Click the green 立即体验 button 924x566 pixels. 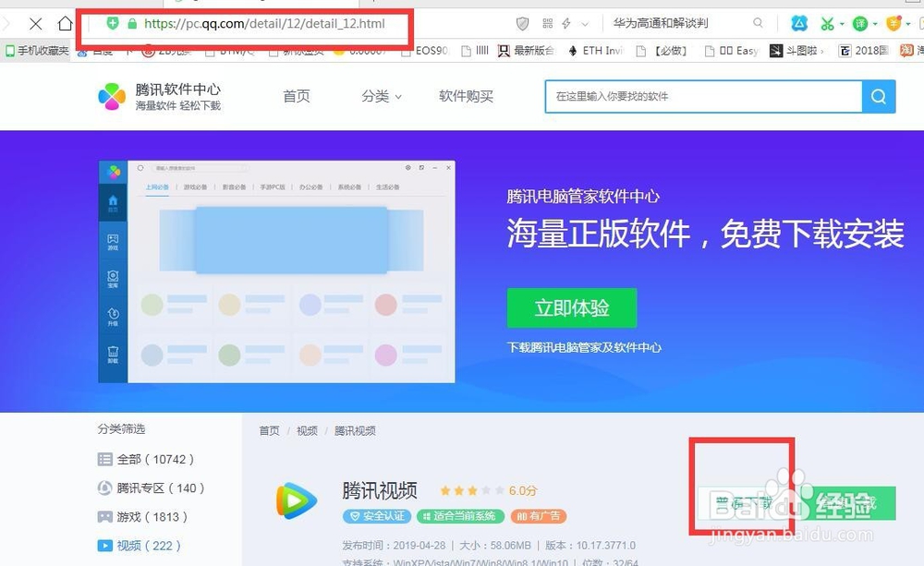[x=572, y=308]
